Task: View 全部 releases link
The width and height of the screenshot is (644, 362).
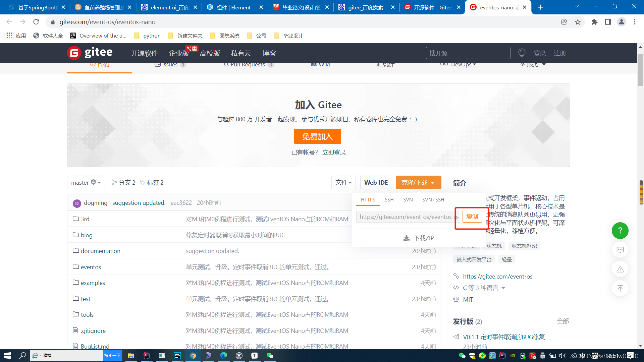Action: tap(563, 321)
